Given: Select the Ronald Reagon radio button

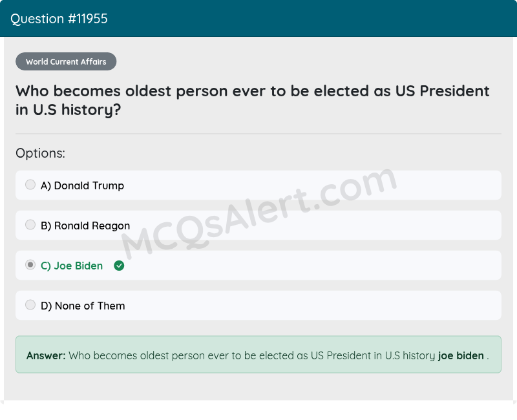Looking at the screenshot, I should [x=30, y=225].
